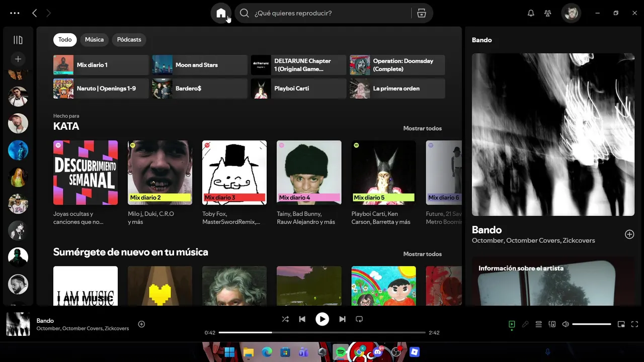Click 'Mostrar todos' next to KATA
Screen dimensions: 644x362
click(x=422, y=128)
